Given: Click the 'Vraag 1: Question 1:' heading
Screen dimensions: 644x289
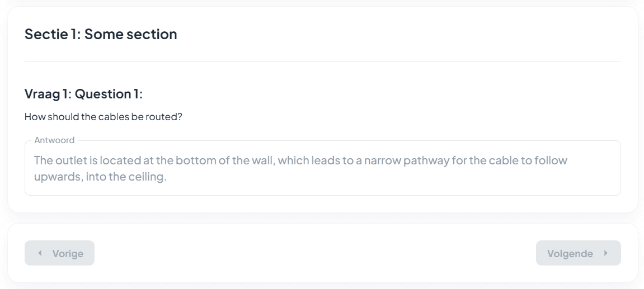Looking at the screenshot, I should (x=83, y=94).
